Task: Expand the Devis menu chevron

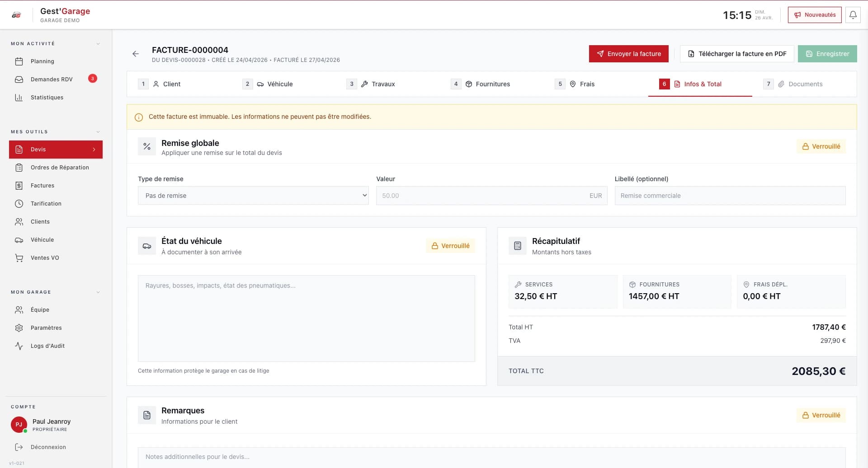Action: pyautogui.click(x=94, y=150)
